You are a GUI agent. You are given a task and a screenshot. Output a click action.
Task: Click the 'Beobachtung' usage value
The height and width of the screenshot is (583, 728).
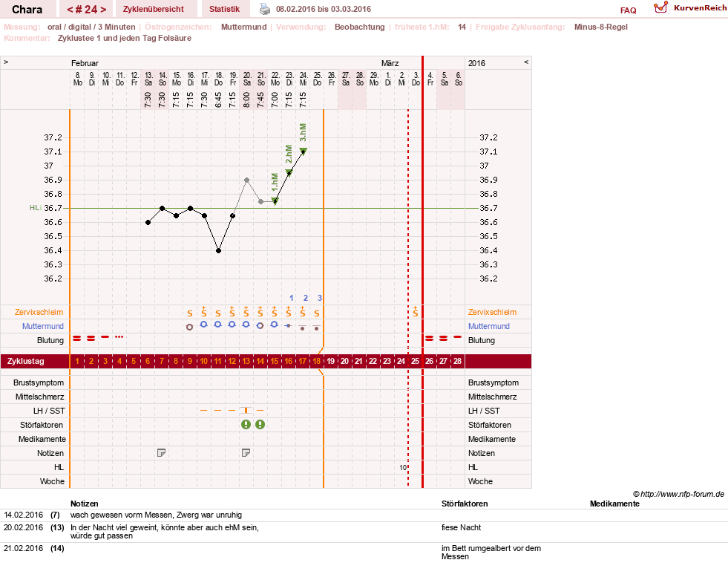pos(359,27)
